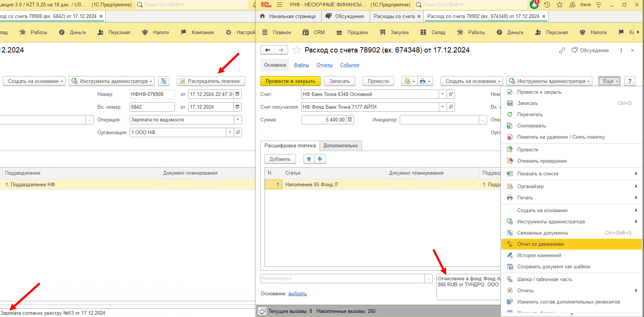
Task: Follow the выбрать link for Основание
Action: [297, 294]
